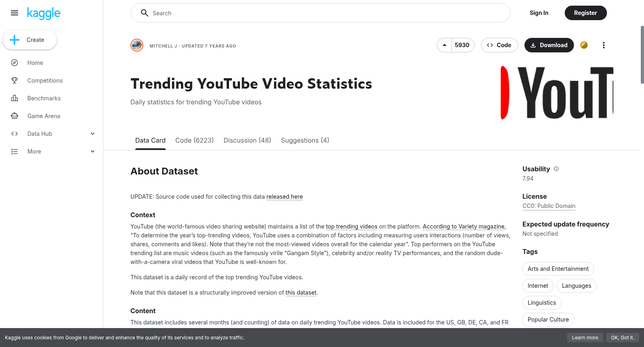Open the CC0: Public Domain license link

point(549,206)
